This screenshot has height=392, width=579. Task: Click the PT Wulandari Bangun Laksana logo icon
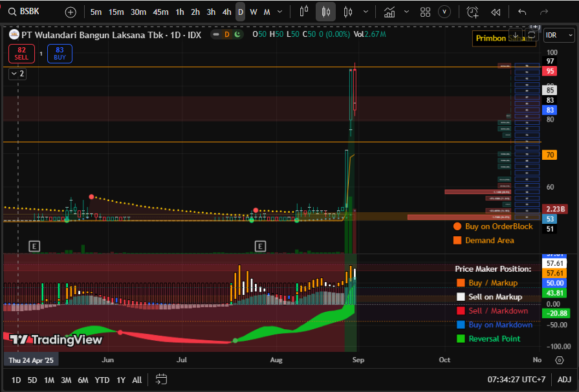14,34
